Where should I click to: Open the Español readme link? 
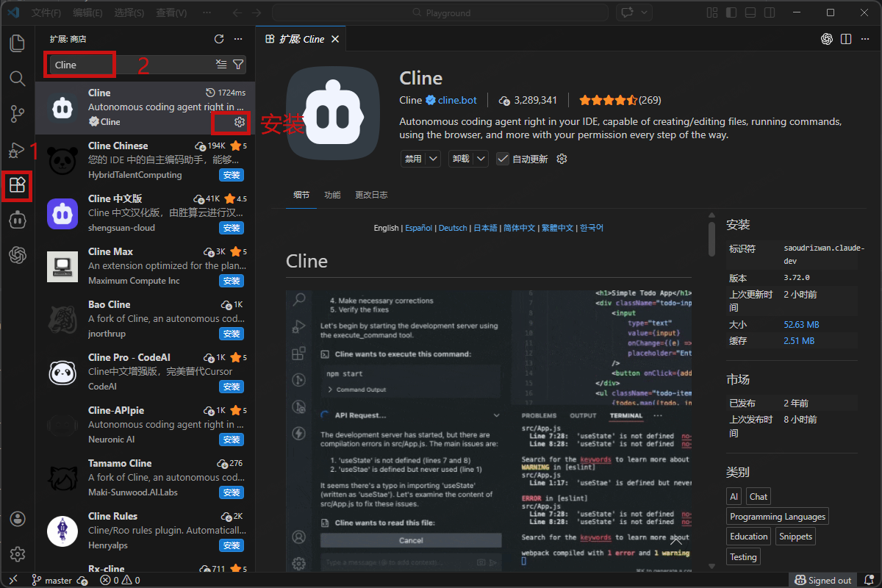(x=418, y=228)
